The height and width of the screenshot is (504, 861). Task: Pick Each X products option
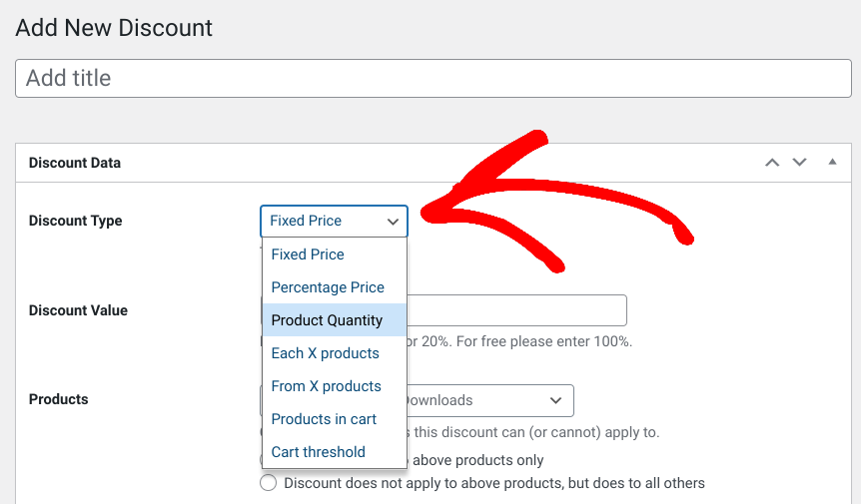325,353
